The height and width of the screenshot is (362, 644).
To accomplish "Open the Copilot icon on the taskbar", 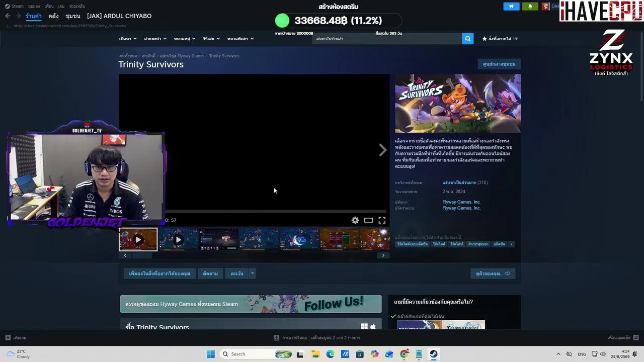I will [x=374, y=354].
